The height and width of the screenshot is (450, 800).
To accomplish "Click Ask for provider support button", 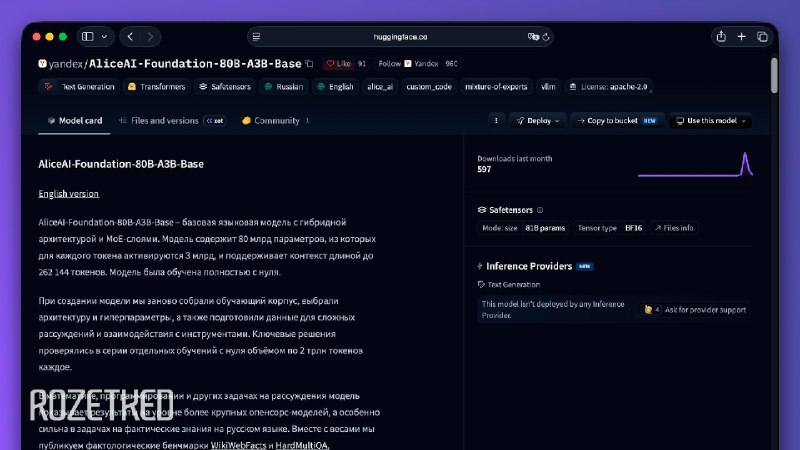I will pos(695,310).
